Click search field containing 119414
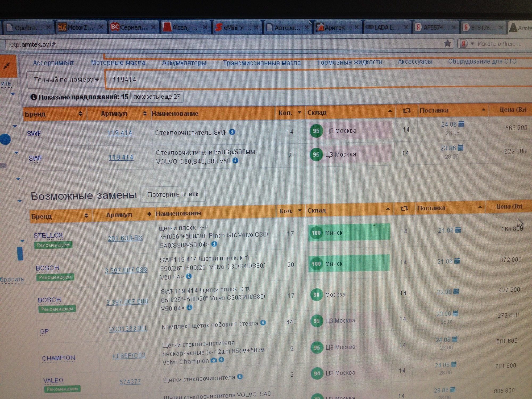The image size is (532, 399). (319, 79)
